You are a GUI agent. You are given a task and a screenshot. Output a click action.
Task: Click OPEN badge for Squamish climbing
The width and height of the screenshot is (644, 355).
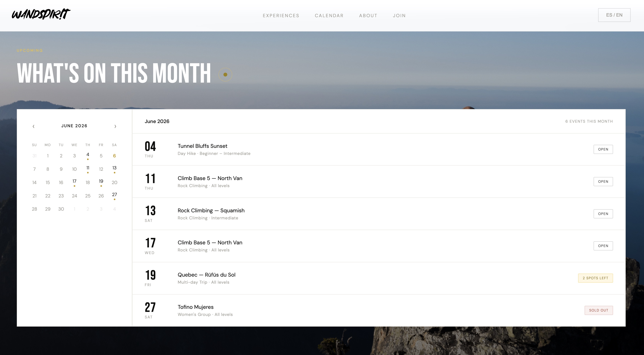point(603,214)
